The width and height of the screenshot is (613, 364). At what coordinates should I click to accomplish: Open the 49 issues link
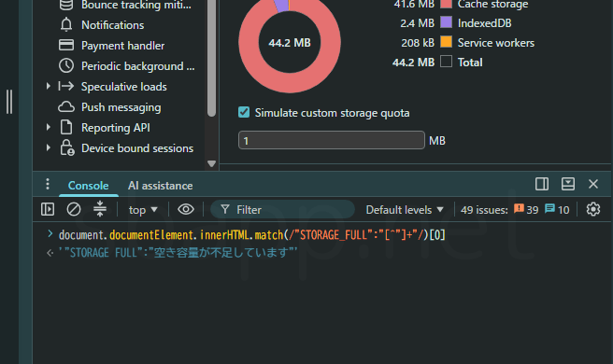pos(484,210)
